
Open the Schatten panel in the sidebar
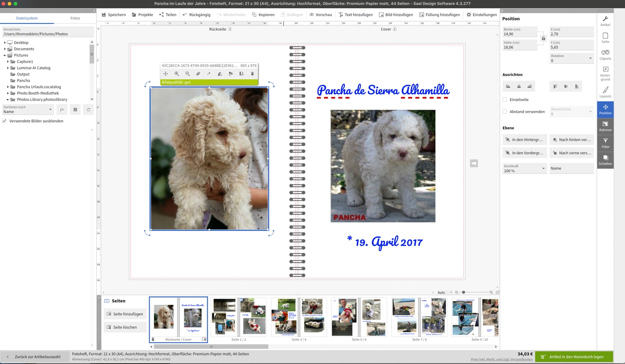coord(605,160)
